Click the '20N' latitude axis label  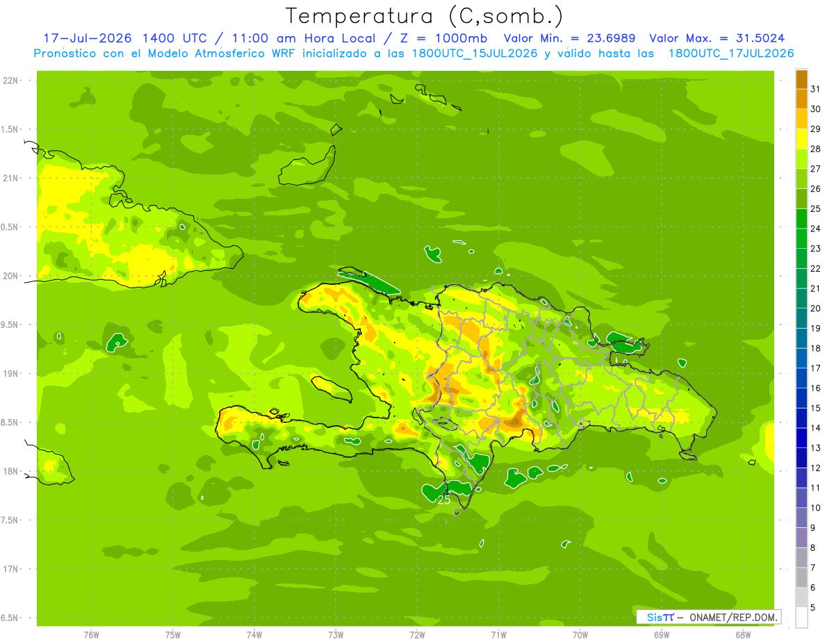(10, 276)
